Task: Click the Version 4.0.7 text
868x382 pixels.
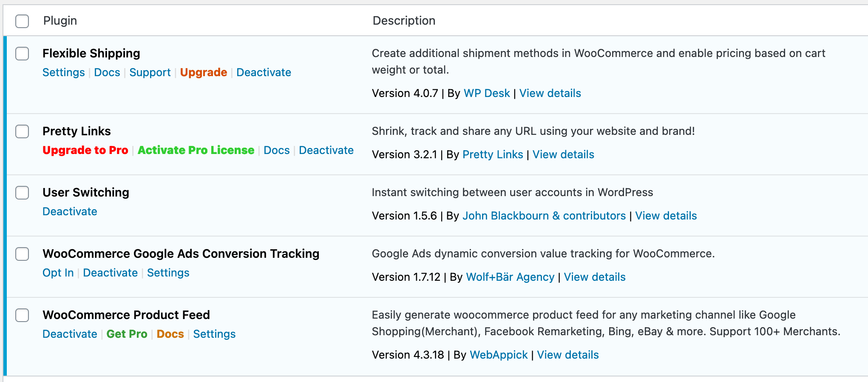Action: [x=405, y=93]
